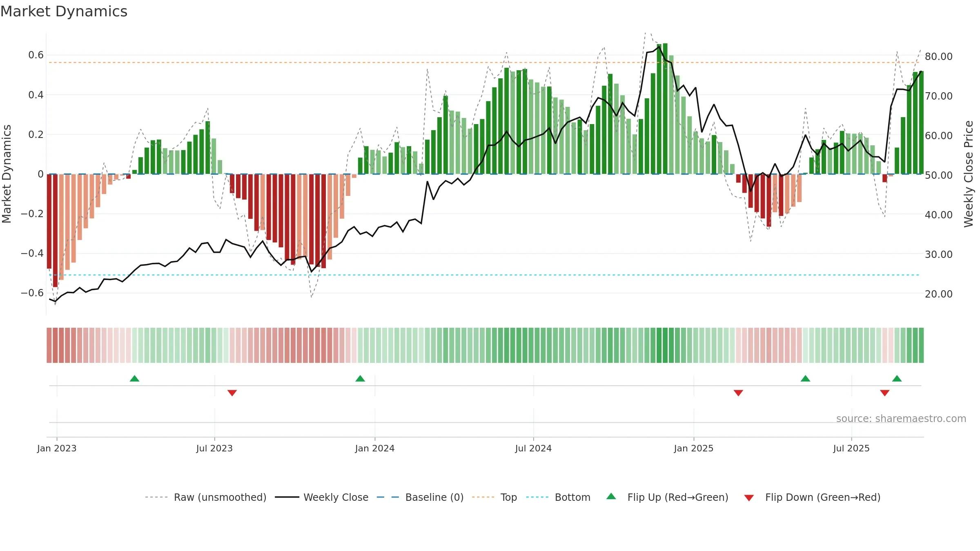Click the Raw (unsmoothed) legend entry
This screenshot has height=551, width=980.
pos(205,497)
